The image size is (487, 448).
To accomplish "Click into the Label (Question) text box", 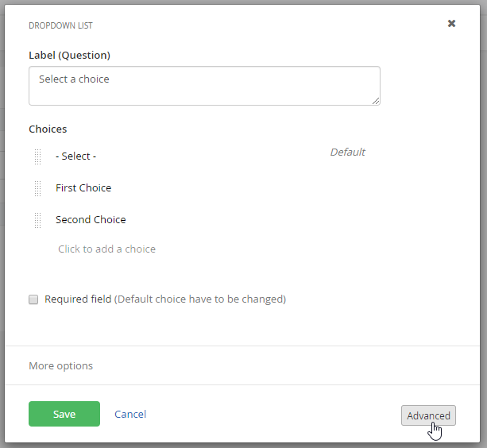I will point(204,86).
